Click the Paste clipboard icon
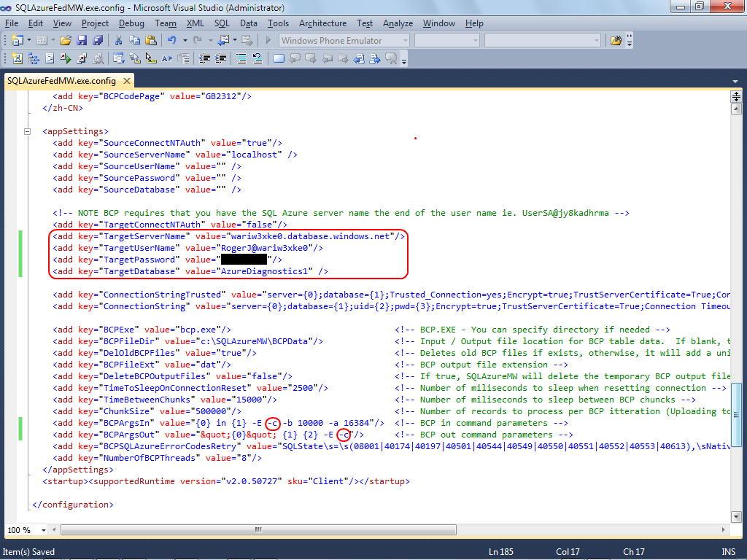This screenshot has width=747, height=560. pyautogui.click(x=151, y=41)
